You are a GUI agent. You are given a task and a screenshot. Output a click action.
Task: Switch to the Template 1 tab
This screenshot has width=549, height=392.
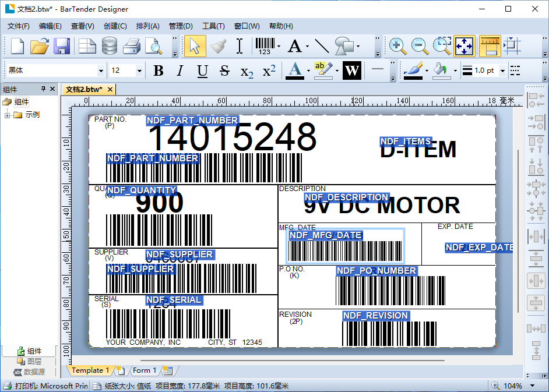pyautogui.click(x=90, y=370)
